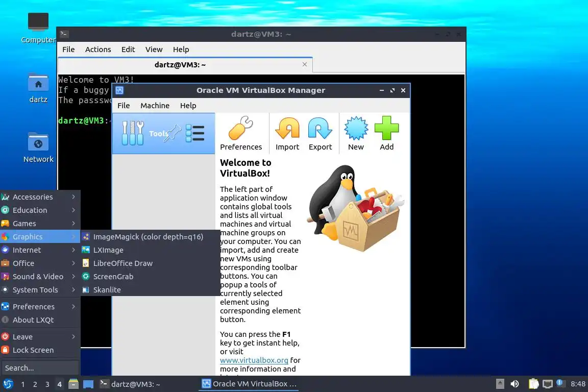Click the LXQt start menu button
Screen dimensions: 588x392
click(8, 384)
